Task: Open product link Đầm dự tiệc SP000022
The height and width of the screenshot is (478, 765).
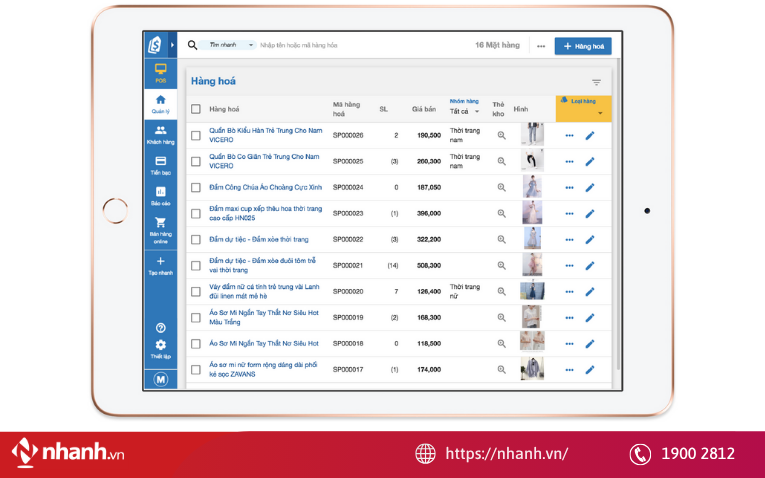Action: coord(259,239)
